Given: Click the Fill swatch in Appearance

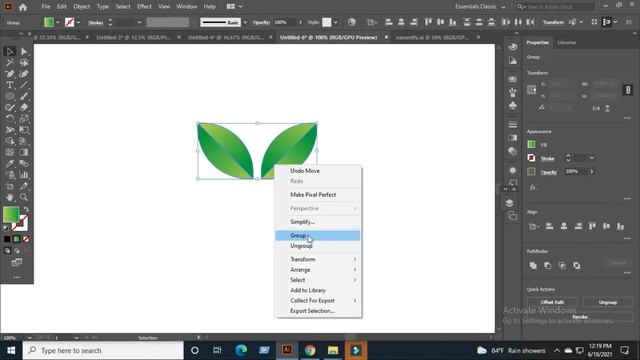Looking at the screenshot, I should pos(531,144).
